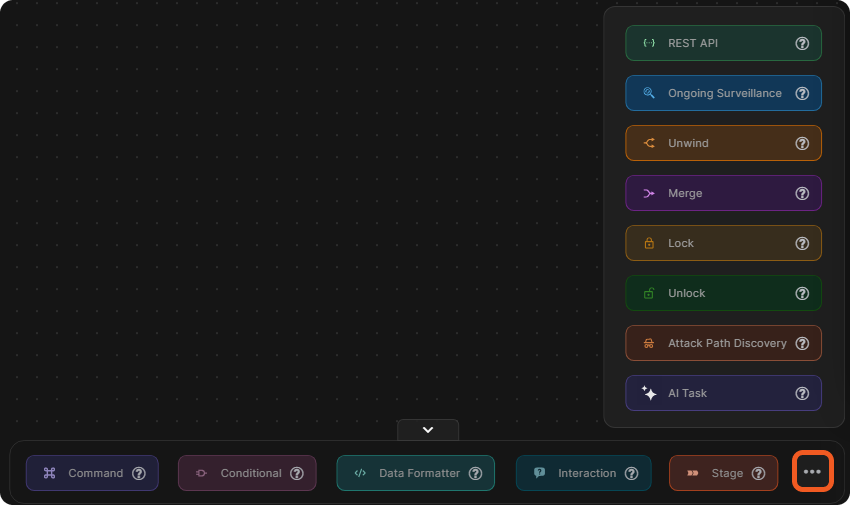This screenshot has height=505, width=850.
Task: Add a REST API node
Action: pos(723,43)
